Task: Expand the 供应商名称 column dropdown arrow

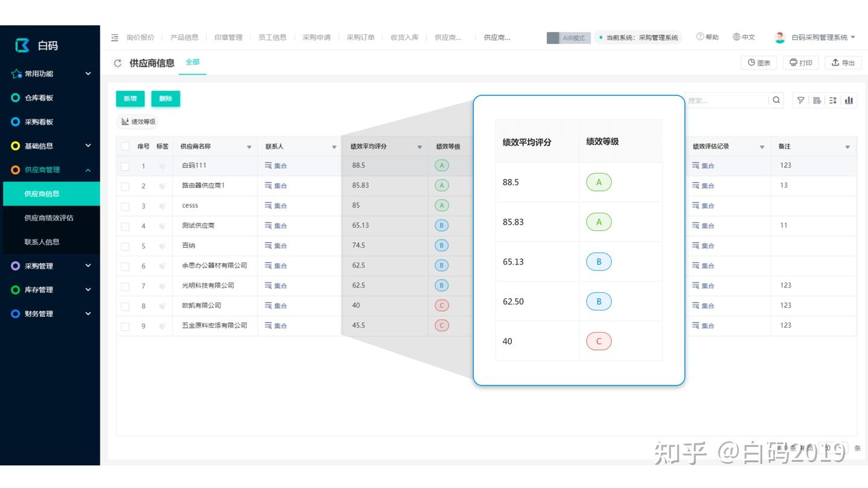Action: pyautogui.click(x=248, y=146)
